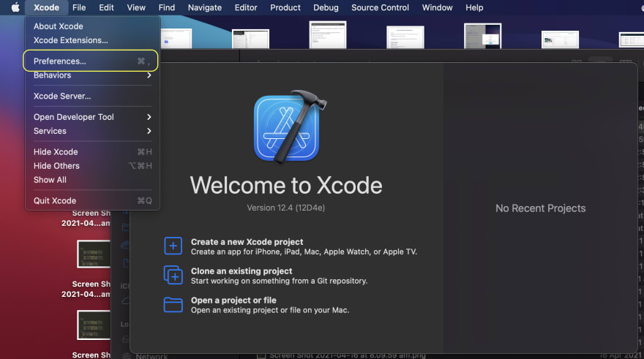Click the folder icon to open project
Viewport: 644px width, 359px height.
tap(173, 304)
